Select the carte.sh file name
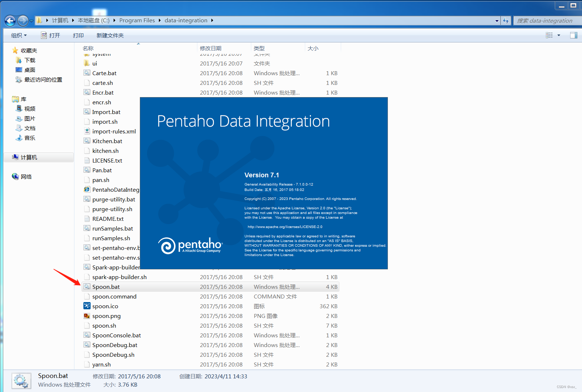 click(x=102, y=83)
